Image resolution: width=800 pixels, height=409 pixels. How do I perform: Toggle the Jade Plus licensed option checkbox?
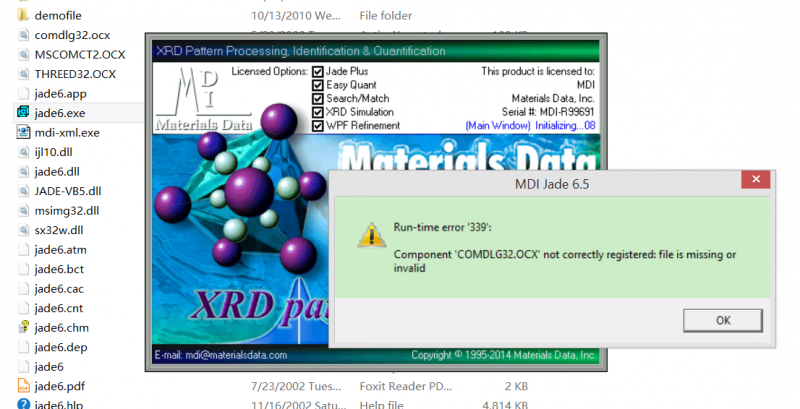[x=317, y=71]
